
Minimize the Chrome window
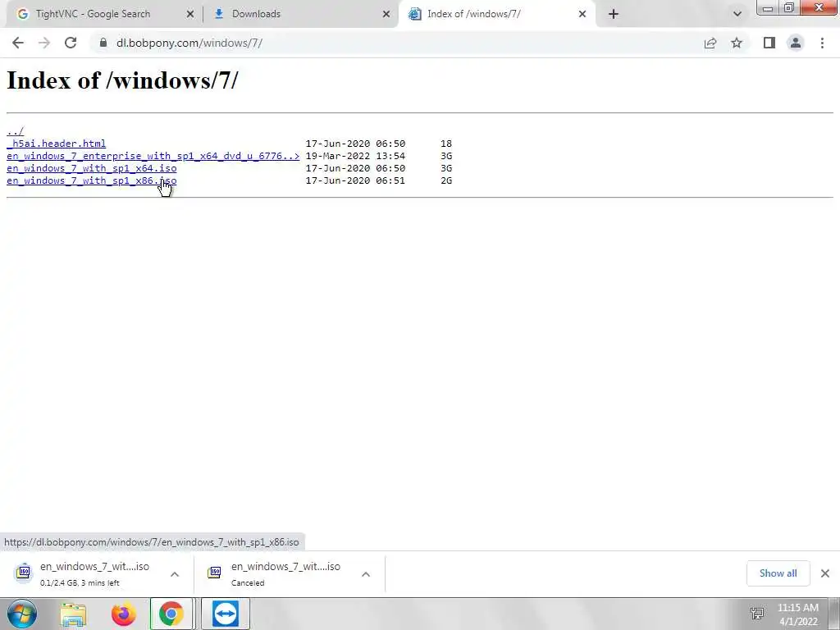(x=768, y=7)
